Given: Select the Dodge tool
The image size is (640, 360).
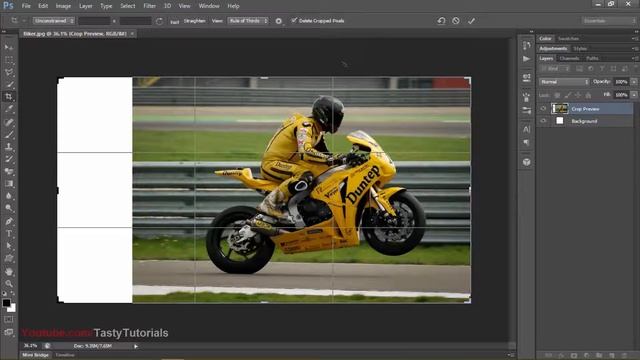Looking at the screenshot, I should click(x=9, y=208).
